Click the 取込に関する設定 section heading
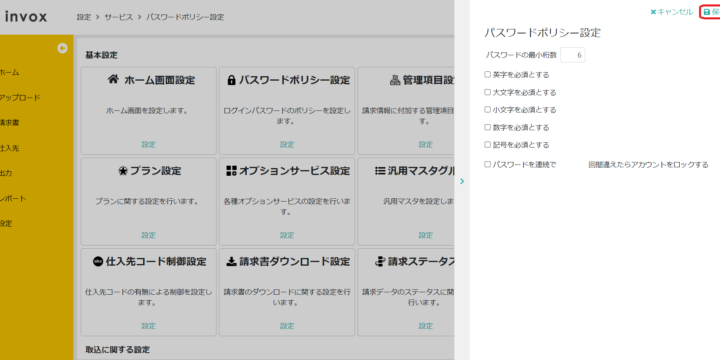 [118, 350]
